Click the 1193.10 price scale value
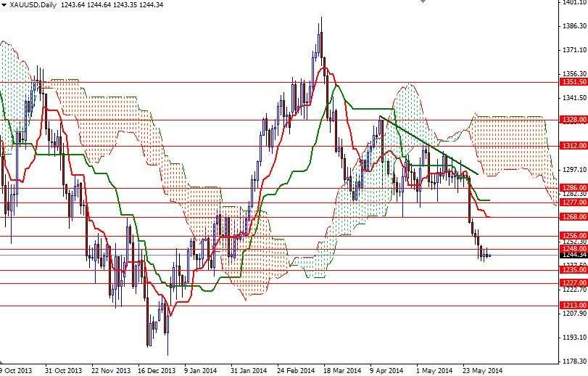Image resolution: width=588 pixels, height=376 pixels. coord(574,337)
